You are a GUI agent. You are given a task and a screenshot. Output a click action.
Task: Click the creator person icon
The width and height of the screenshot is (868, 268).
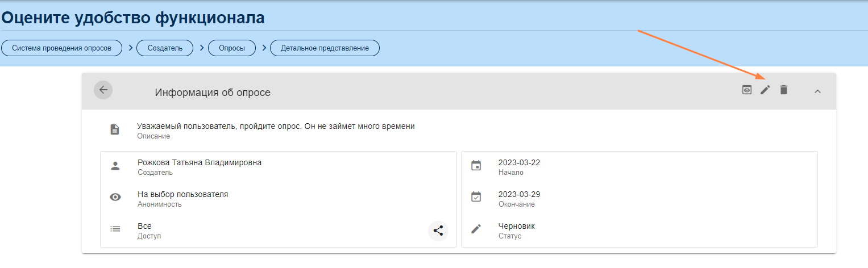(115, 166)
